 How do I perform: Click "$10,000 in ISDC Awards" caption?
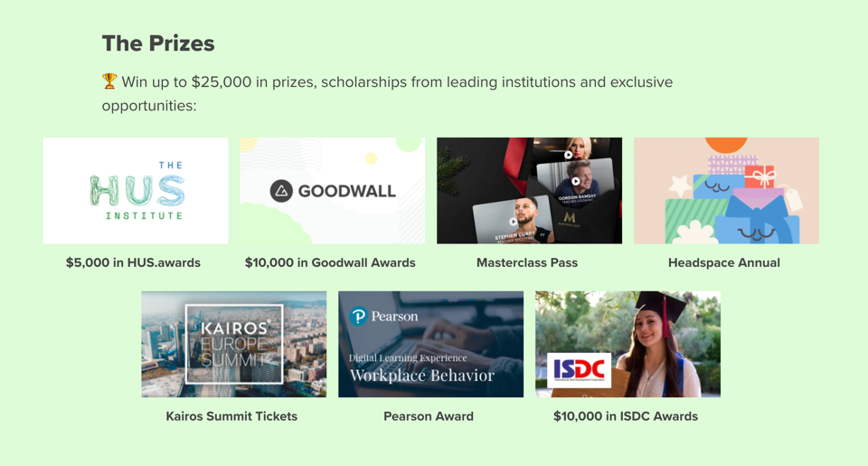click(626, 416)
